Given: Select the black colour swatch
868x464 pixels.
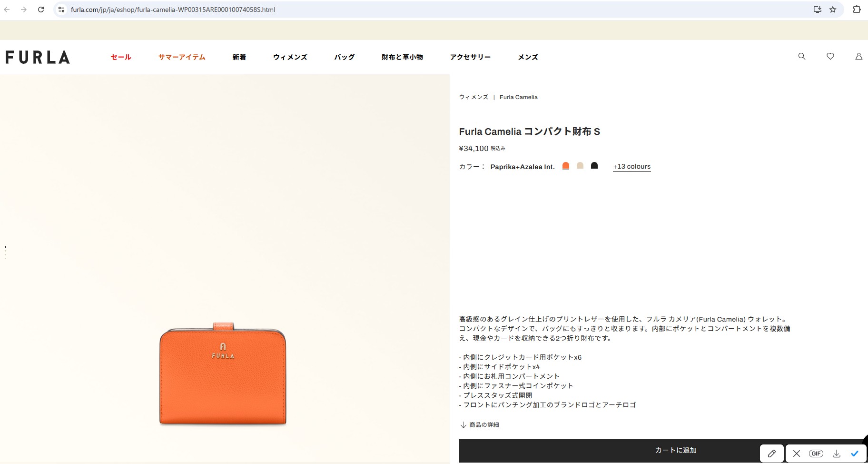Looking at the screenshot, I should tap(594, 166).
